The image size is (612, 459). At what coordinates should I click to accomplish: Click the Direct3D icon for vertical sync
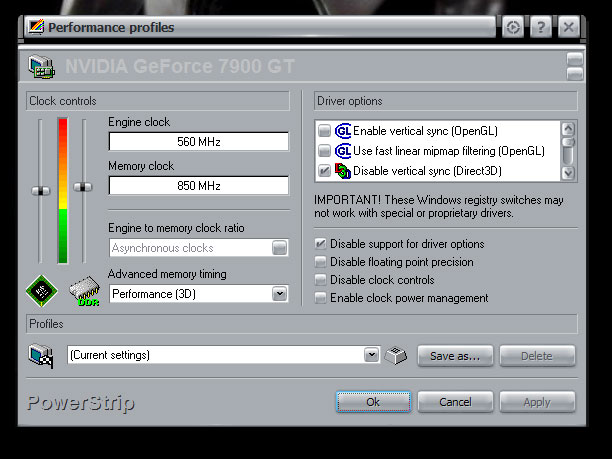point(343,171)
